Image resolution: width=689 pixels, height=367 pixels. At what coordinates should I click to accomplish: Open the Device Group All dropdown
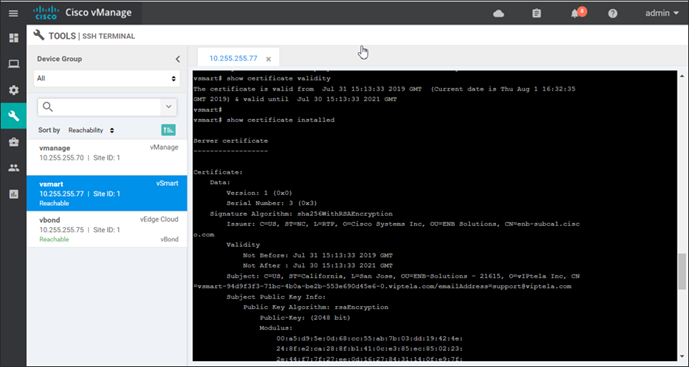(x=107, y=78)
